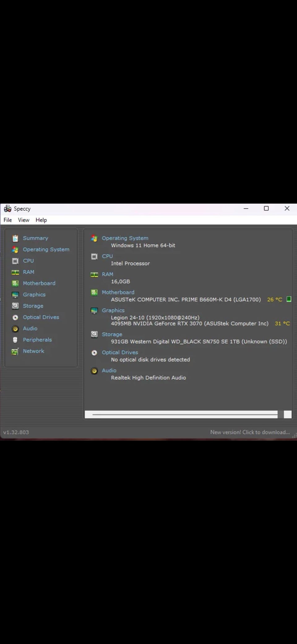
Task: Click 'ASUSTeK COMPUTER INC. PRIME B660M-K D4' text
Action: point(171,300)
